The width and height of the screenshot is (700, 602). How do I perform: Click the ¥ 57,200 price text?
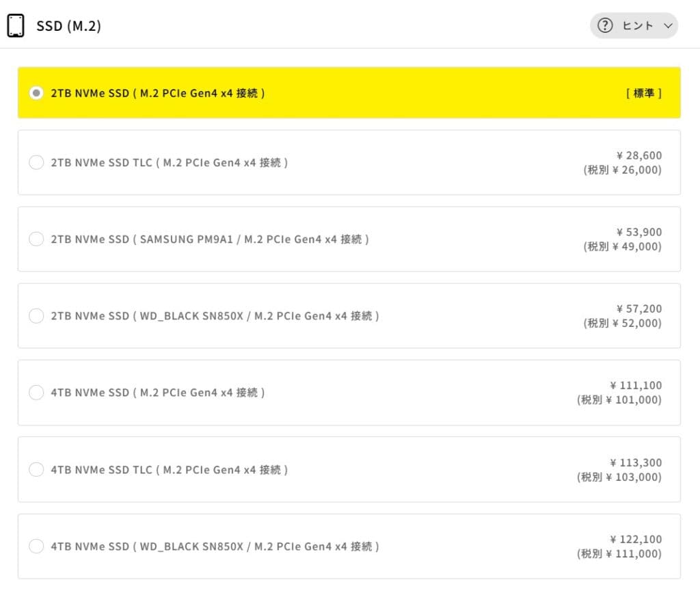[x=638, y=309]
